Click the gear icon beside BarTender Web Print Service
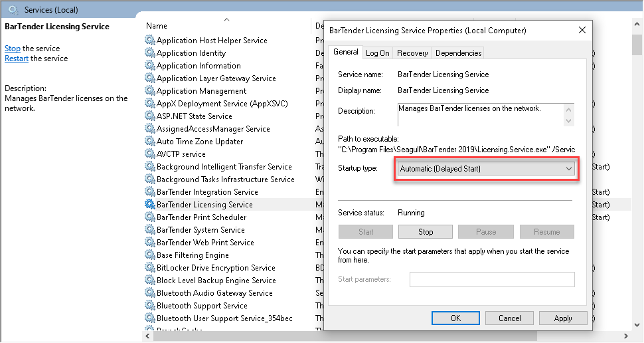This screenshot has height=343, width=644. tap(149, 242)
